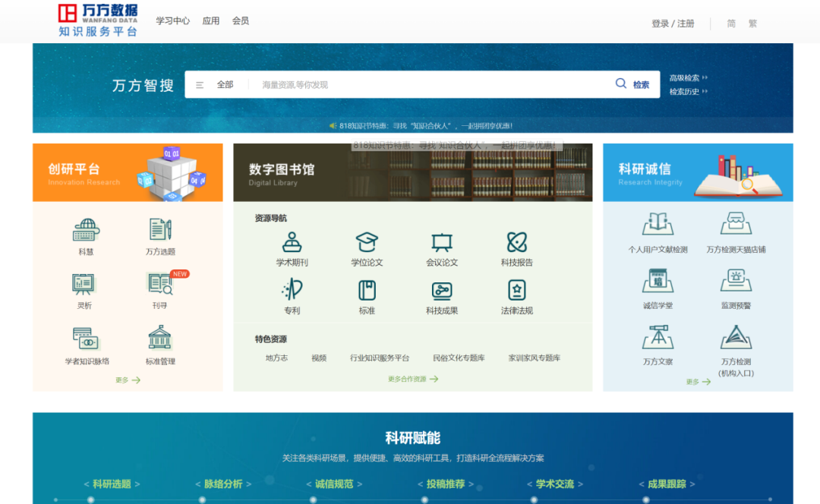
Task: Open the 视频 link
Action: (319, 358)
